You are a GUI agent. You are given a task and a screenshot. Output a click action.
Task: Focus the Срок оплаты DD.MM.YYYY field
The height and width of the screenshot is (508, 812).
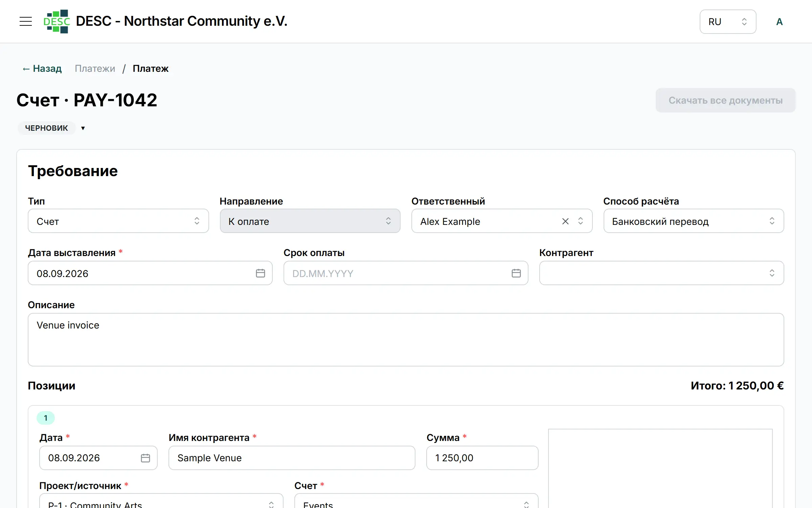click(x=406, y=273)
